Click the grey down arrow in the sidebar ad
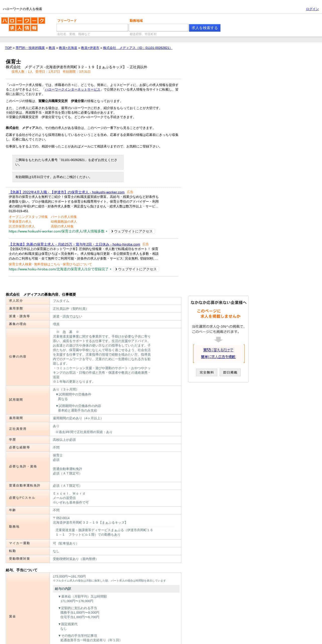The height and width of the screenshot is (644, 322). pos(218,339)
